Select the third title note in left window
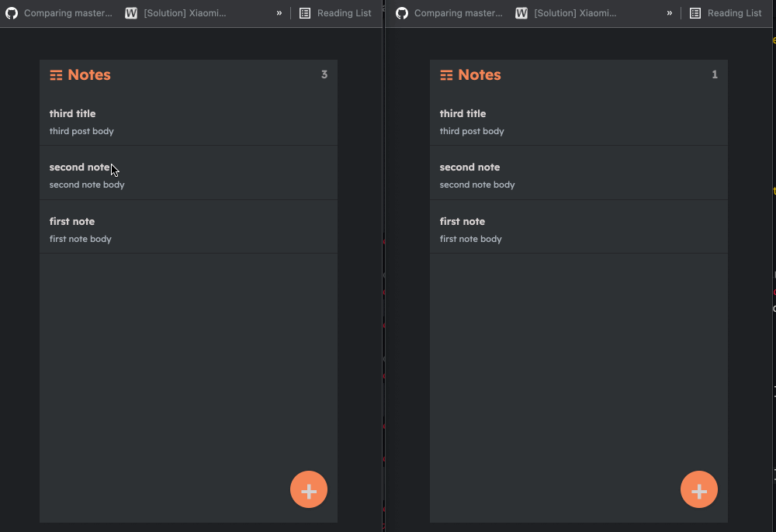This screenshot has width=776, height=532. (x=188, y=121)
